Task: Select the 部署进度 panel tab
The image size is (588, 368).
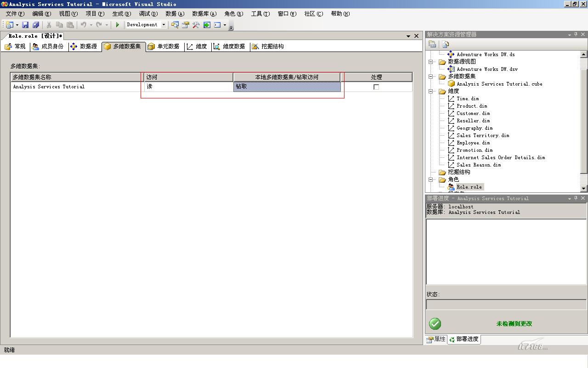Action: pos(464,339)
